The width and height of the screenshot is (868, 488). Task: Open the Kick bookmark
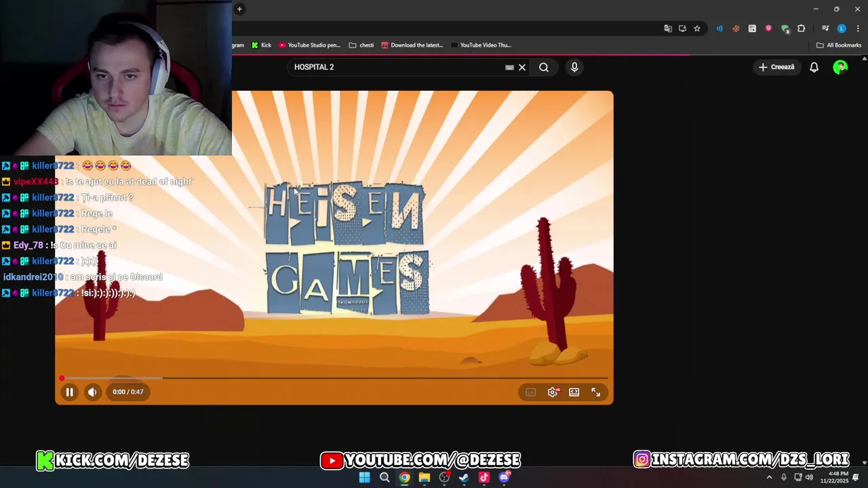(261, 45)
